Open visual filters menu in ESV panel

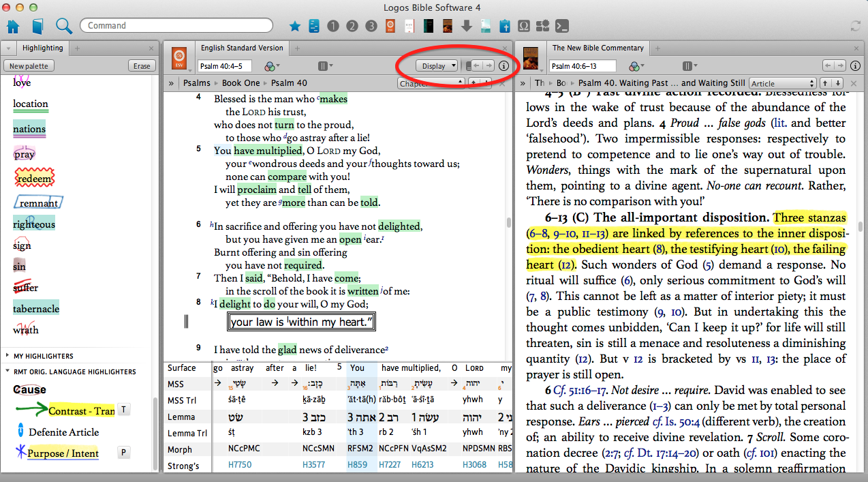point(273,66)
